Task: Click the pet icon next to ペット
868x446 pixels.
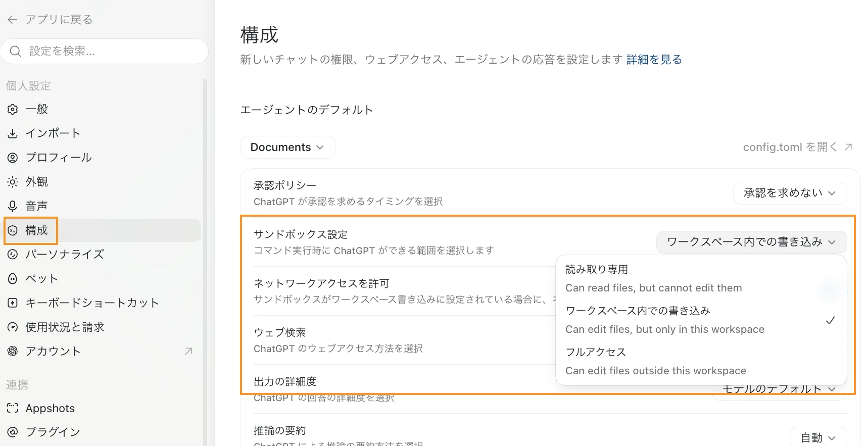Action: click(x=13, y=279)
